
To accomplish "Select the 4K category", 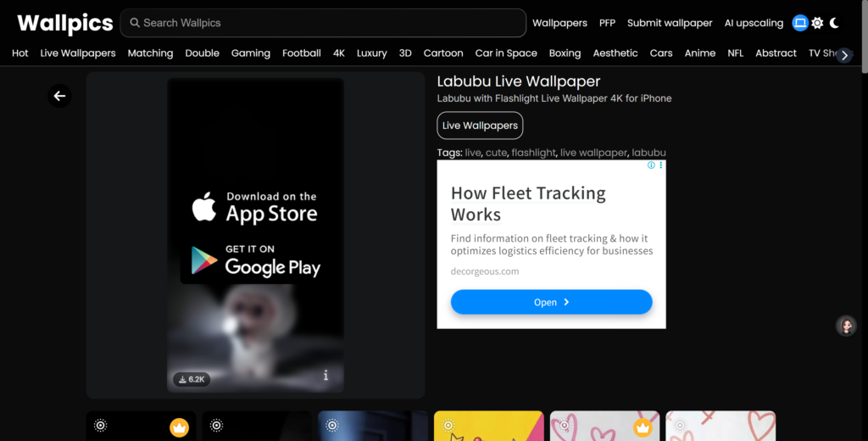I will [339, 53].
